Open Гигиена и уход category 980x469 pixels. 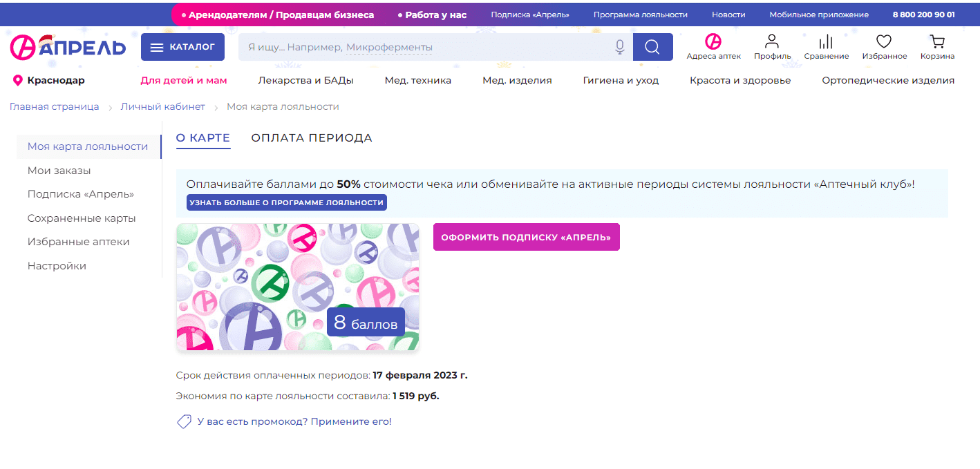[x=621, y=80]
